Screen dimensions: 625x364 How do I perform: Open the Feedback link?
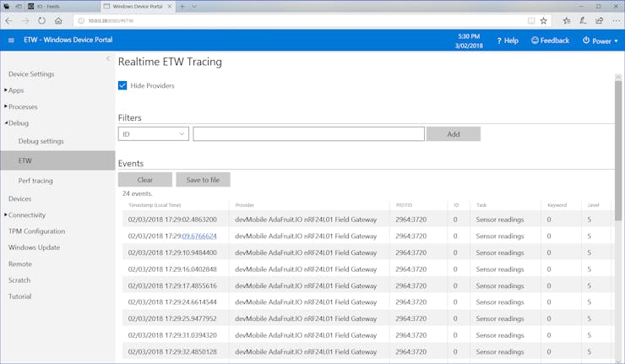coord(550,41)
